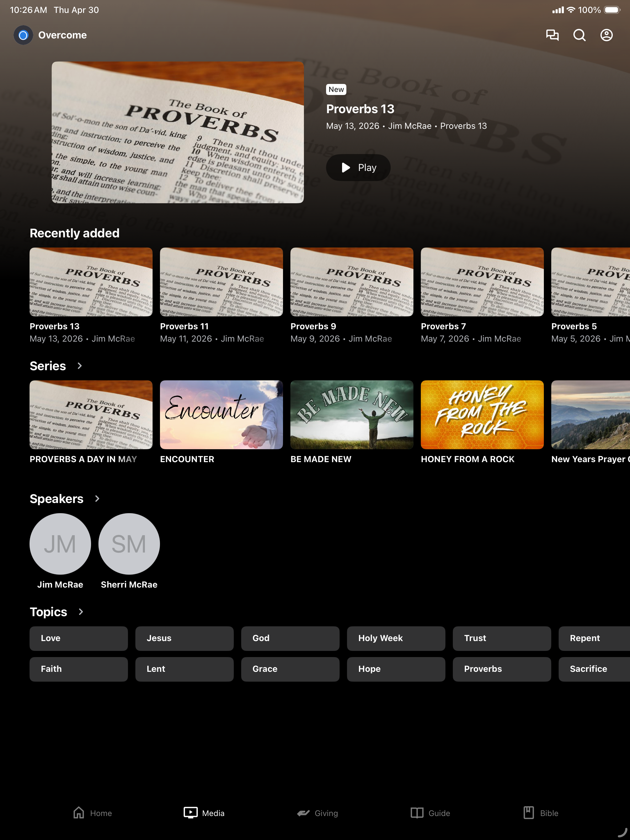Select speaker Jim McRae avatar
The image size is (630, 840).
(x=60, y=544)
